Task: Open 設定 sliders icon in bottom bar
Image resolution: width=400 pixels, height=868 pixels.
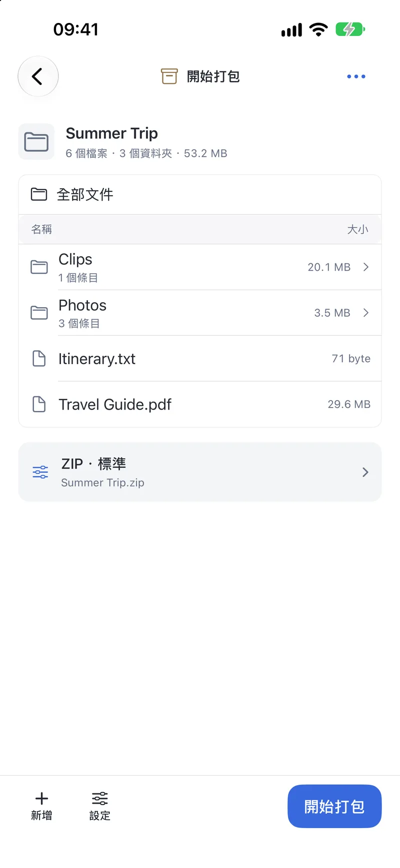Action: (x=99, y=798)
